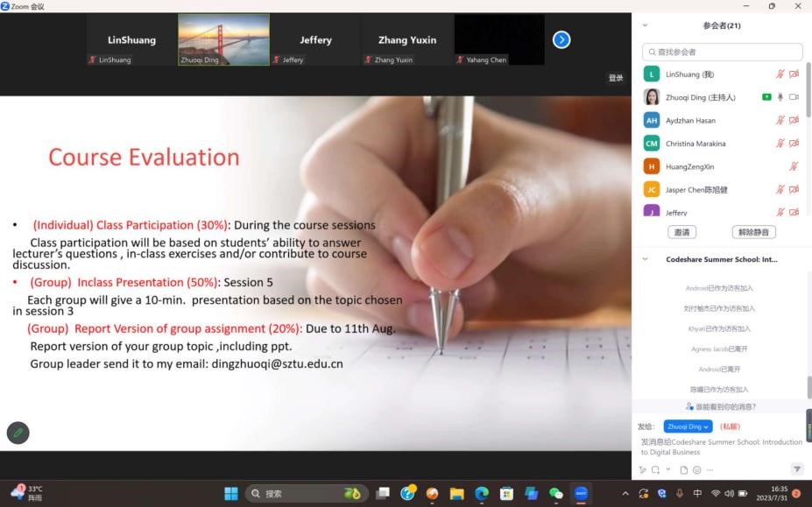Click the 解除静音 unmute button
The image size is (812, 507).
tap(753, 233)
